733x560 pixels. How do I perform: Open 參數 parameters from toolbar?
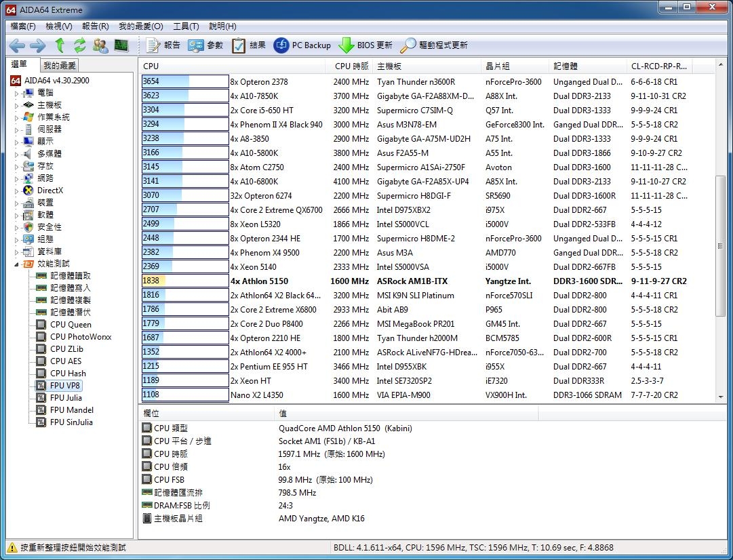(205, 45)
